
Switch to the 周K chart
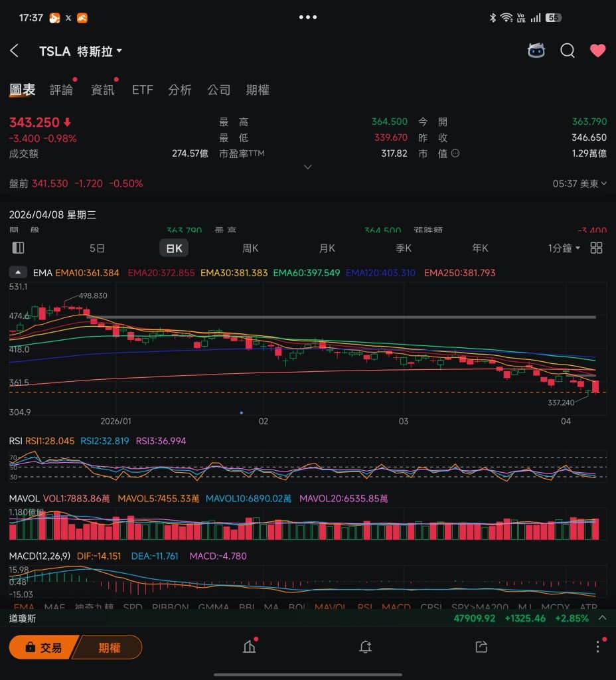click(250, 248)
